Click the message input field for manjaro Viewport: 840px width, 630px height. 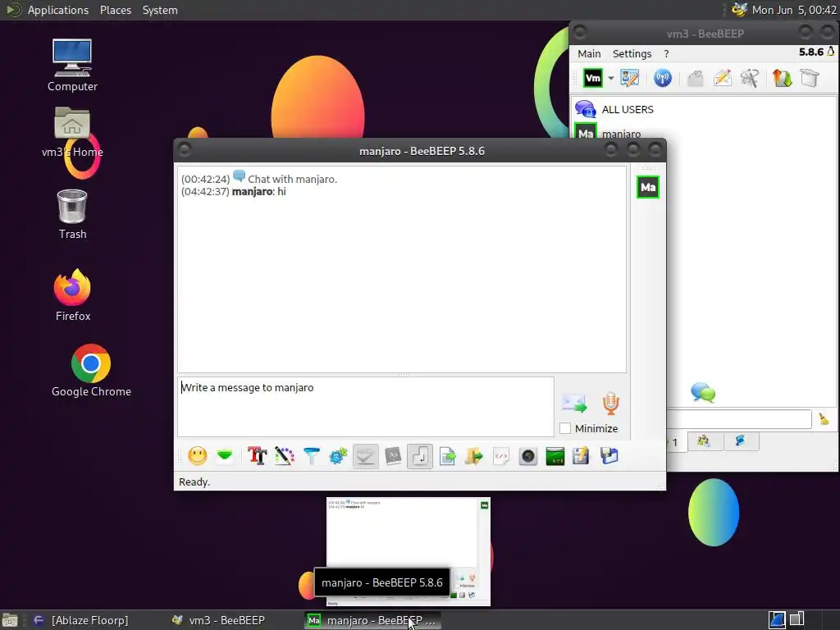click(366, 407)
